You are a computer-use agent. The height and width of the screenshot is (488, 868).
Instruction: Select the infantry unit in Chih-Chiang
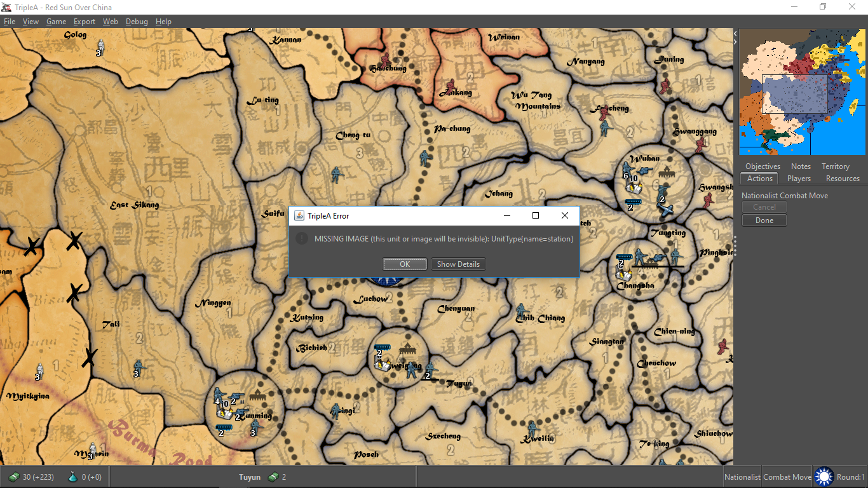522,311
